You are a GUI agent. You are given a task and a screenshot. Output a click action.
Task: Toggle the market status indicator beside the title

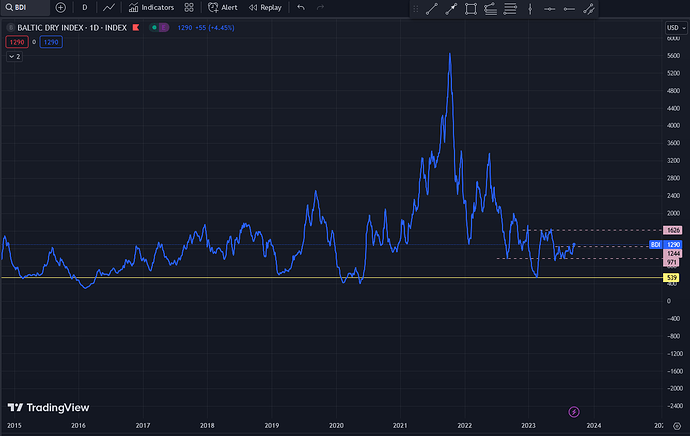pyautogui.click(x=159, y=27)
